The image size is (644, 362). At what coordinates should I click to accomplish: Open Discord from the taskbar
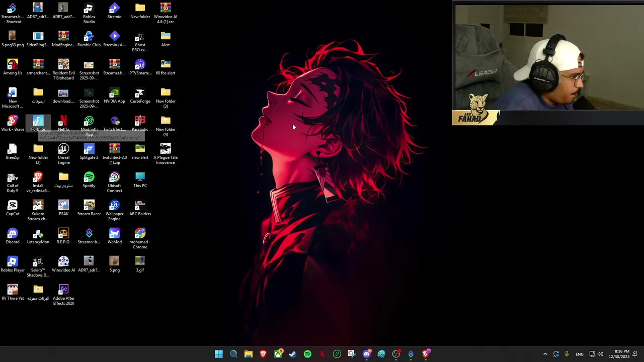point(367,354)
